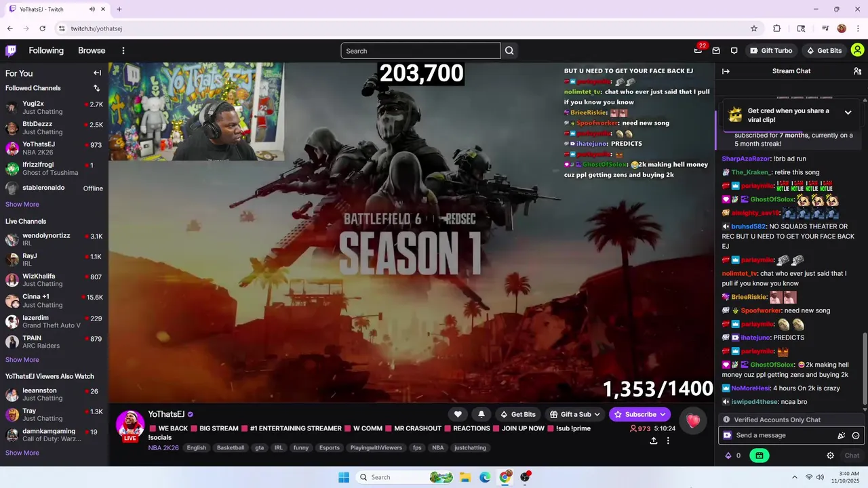Click the Battlefield stream video player
This screenshot has width=868, height=488.
tap(412, 232)
